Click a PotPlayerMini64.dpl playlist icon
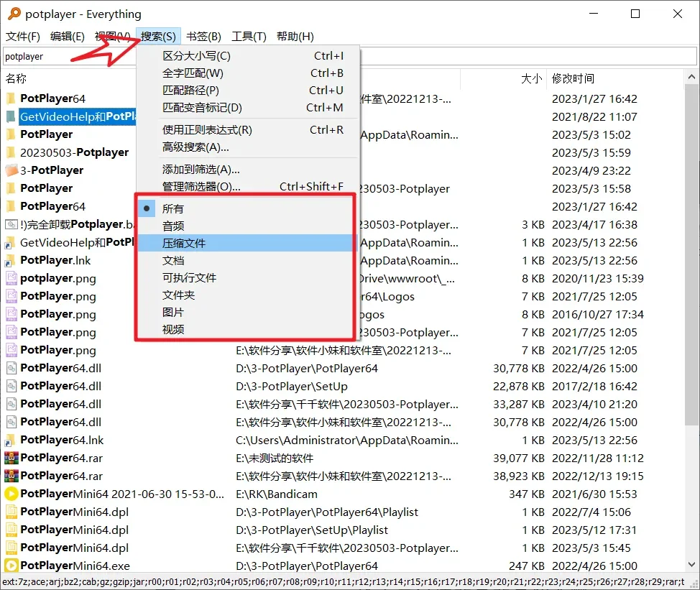700x590 pixels. [13, 512]
